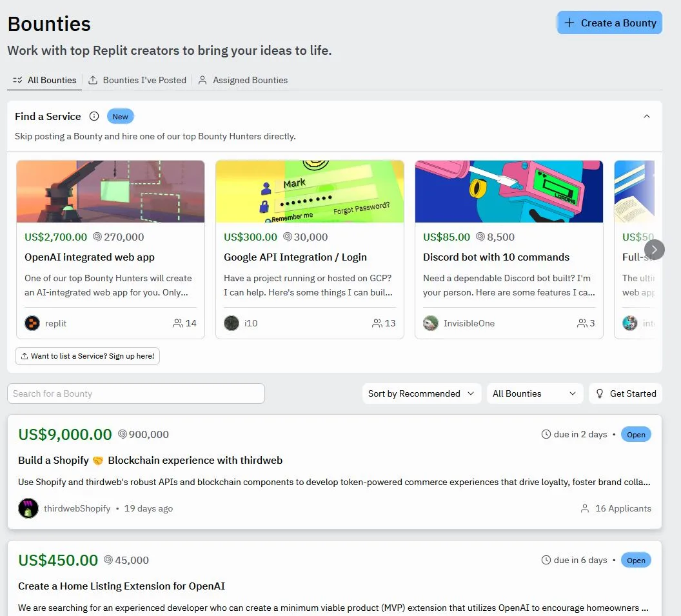
Task: Click the people icon showing 13
Action: click(377, 323)
